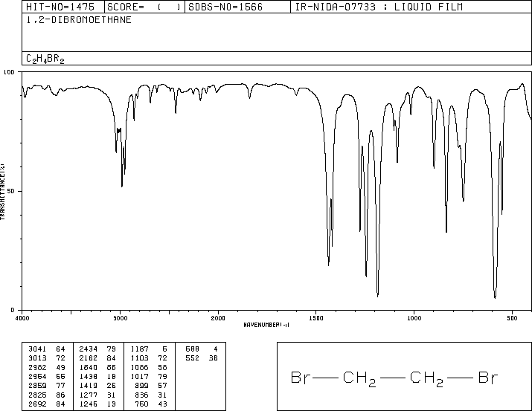Click the 50 label on transmittance axis
Image resolution: width=532 pixels, height=411 pixels.
pos(11,191)
